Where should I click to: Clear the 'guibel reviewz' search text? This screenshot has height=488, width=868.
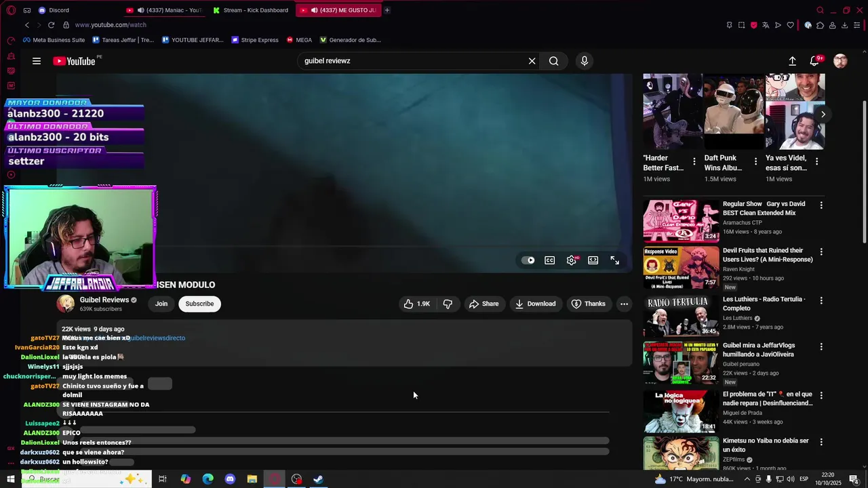coord(532,61)
